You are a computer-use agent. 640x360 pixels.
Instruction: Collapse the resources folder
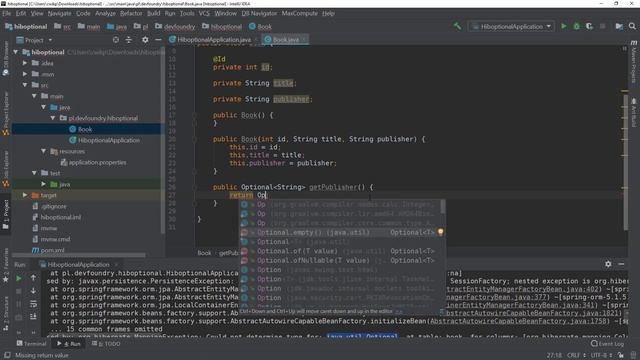coord(44,151)
